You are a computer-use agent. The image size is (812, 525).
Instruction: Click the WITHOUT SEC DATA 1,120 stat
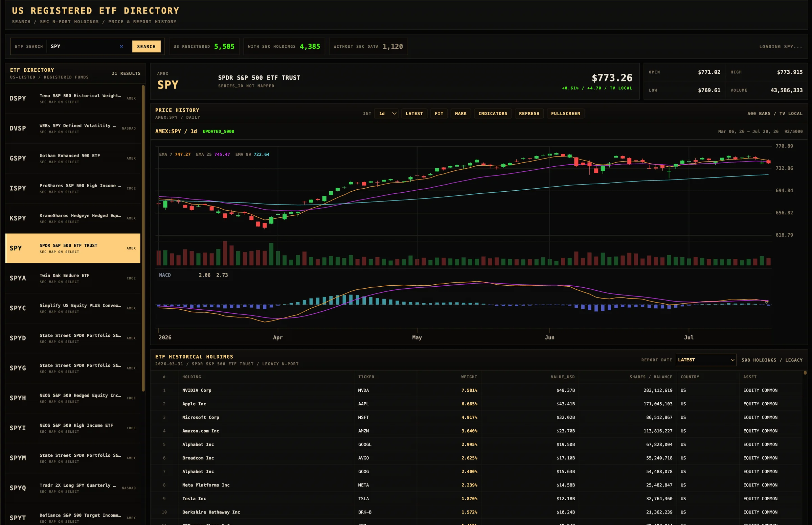368,46
